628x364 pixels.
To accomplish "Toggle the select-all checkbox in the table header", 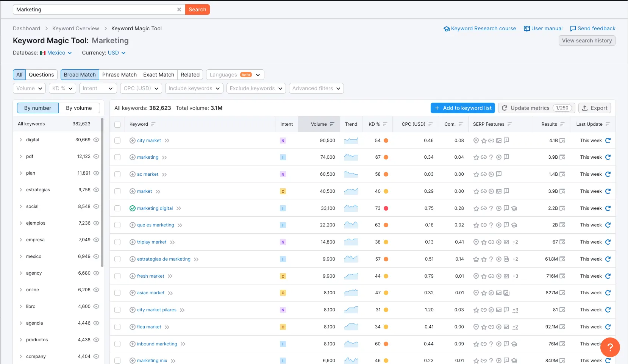I will pos(117,124).
